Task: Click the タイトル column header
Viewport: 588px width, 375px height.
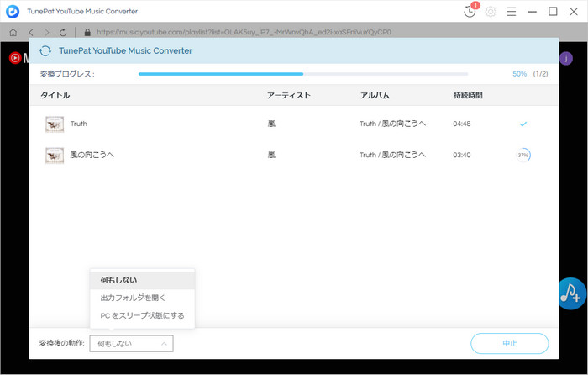Action: (55, 95)
